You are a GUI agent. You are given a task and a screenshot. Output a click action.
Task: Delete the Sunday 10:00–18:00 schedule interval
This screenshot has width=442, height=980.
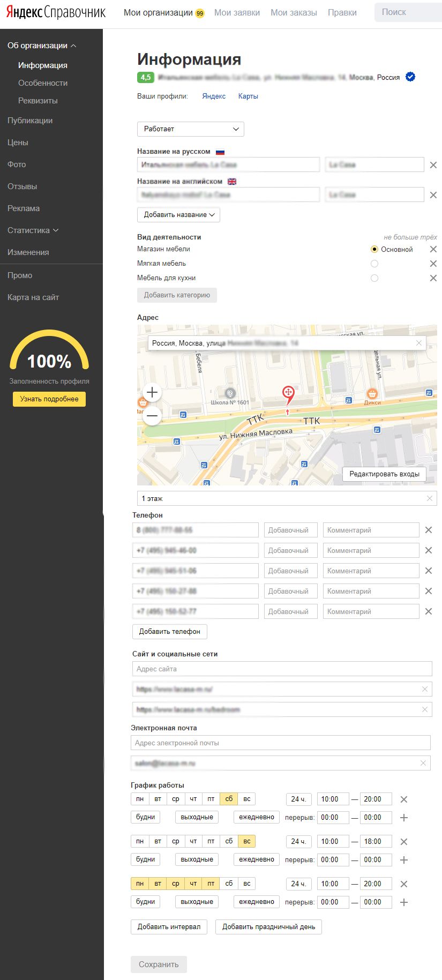tap(404, 842)
